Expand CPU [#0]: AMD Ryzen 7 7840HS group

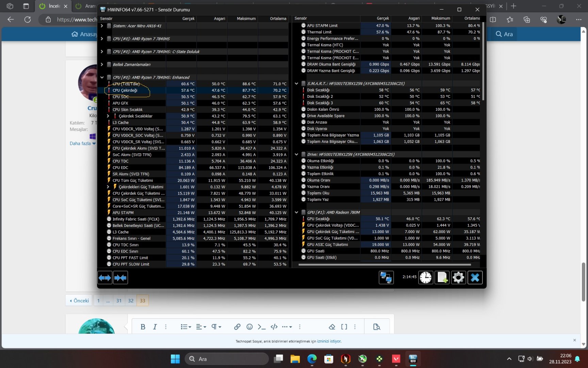(x=102, y=39)
